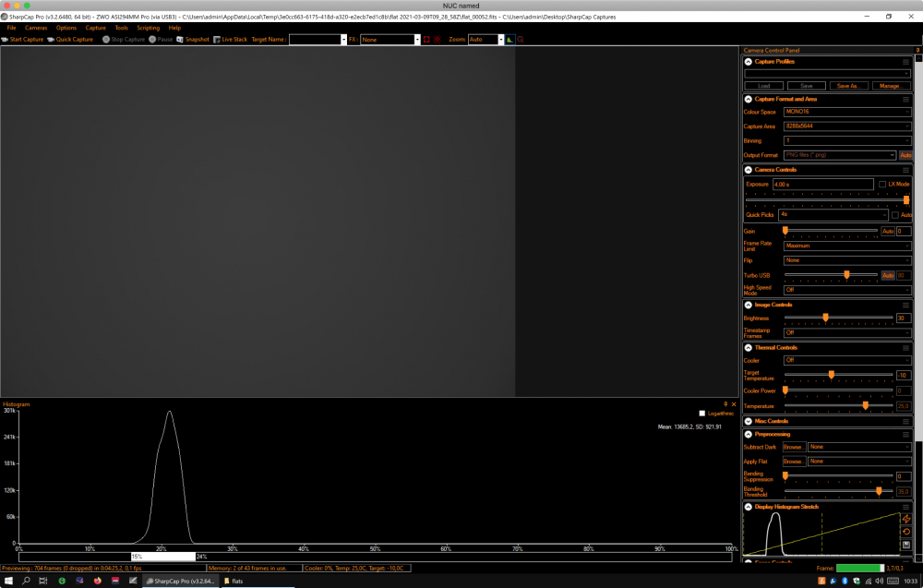Image resolution: width=923 pixels, height=588 pixels.
Task: Click Browse next to Apply Flat
Action: pos(793,462)
